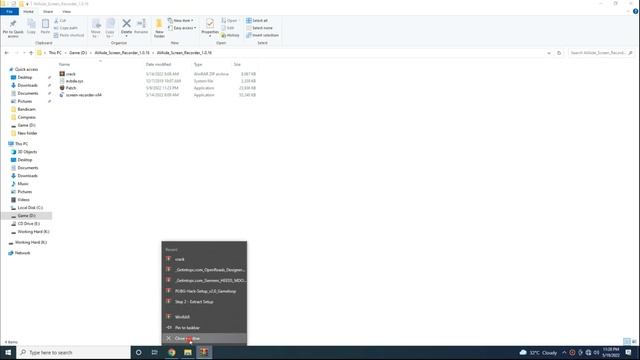Open Step 2 - Extract Setup recent item
The height and width of the screenshot is (360, 640).
coord(204,302)
